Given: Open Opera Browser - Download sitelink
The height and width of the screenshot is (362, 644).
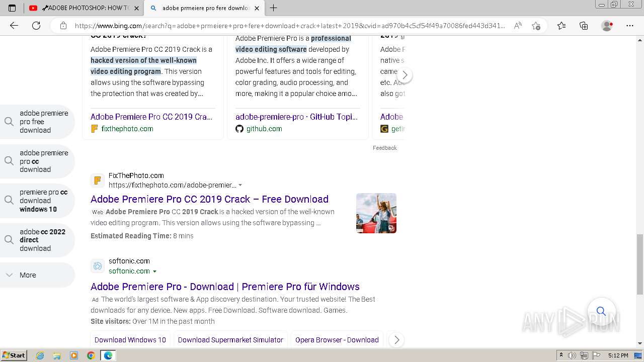Looking at the screenshot, I should [x=337, y=340].
